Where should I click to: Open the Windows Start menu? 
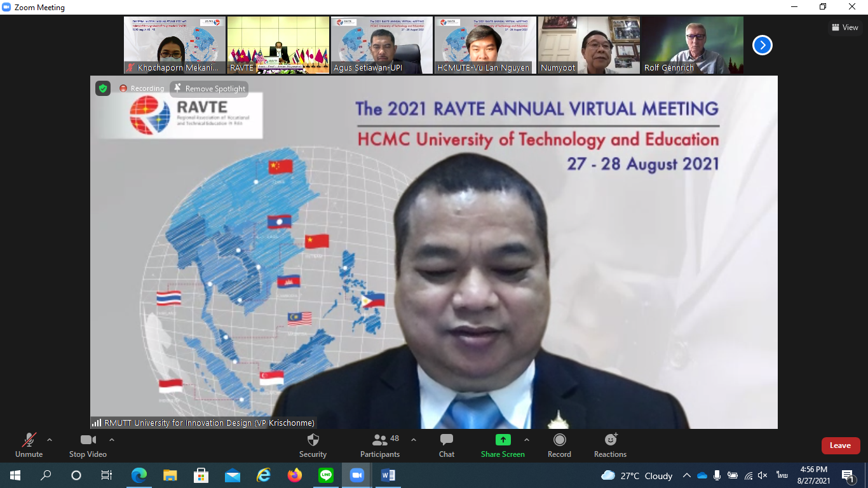15,475
